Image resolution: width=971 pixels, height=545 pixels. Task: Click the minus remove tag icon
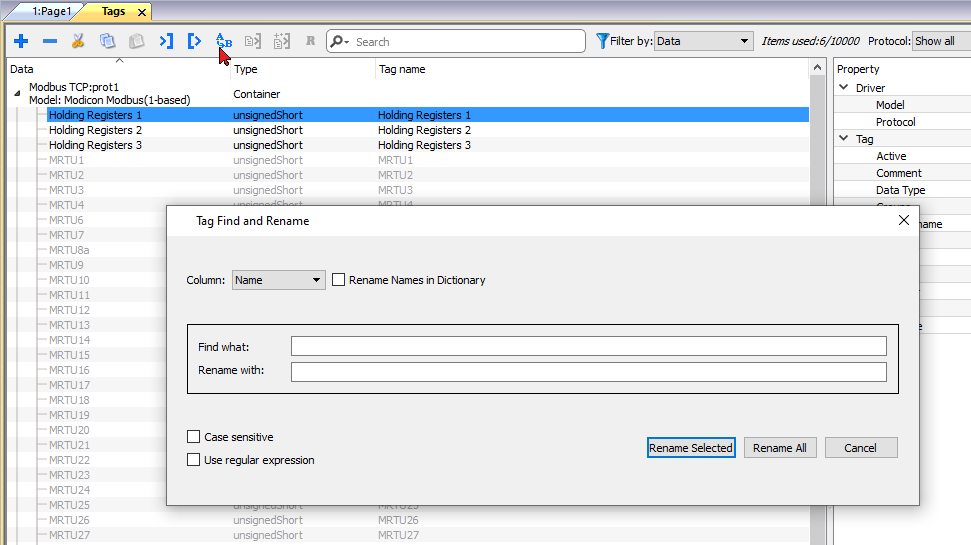[50, 41]
